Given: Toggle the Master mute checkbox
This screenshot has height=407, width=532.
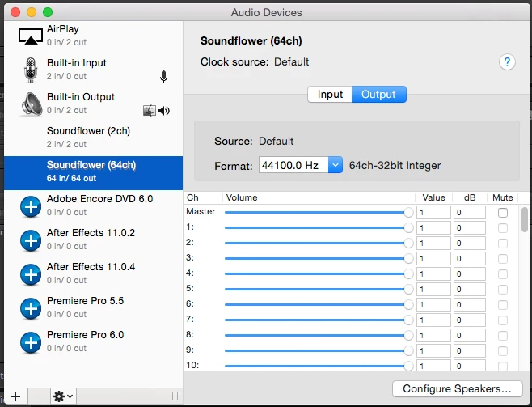Looking at the screenshot, I should pos(503,213).
